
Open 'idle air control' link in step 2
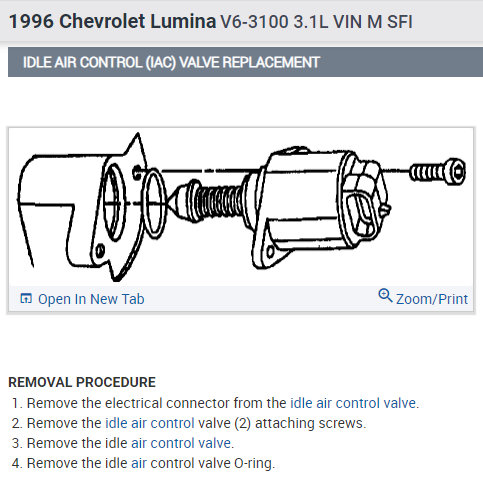[150, 423]
